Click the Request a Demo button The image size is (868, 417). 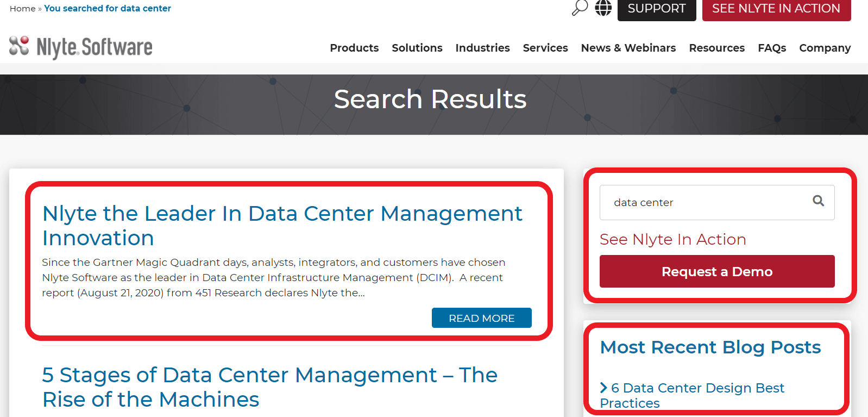716,271
